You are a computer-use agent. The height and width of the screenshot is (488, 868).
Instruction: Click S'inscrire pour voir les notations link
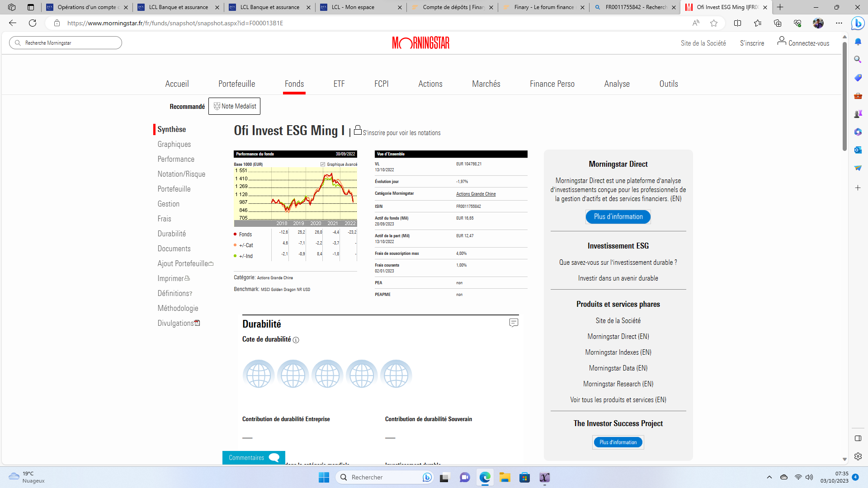pyautogui.click(x=401, y=133)
